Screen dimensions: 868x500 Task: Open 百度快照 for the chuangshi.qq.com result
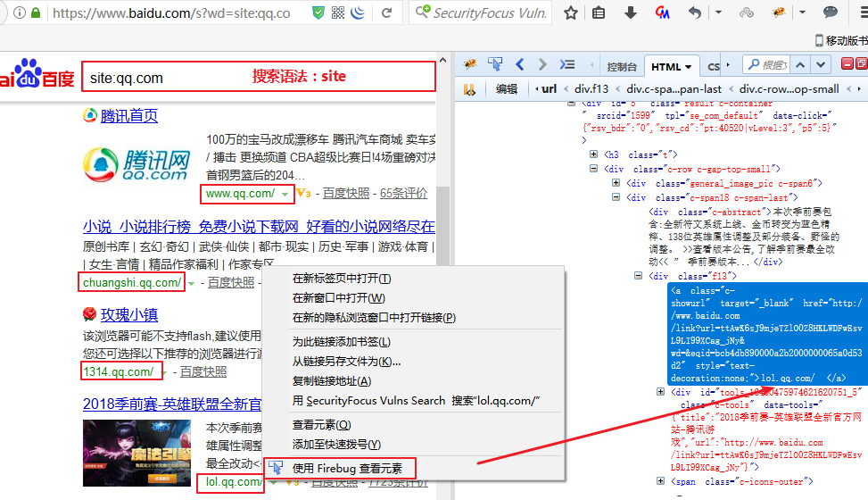[231, 283]
